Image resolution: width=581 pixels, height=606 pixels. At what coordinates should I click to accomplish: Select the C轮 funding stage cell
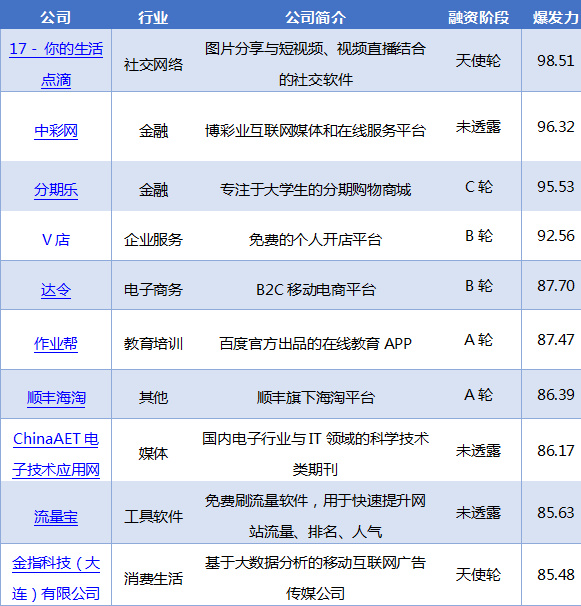point(479,187)
